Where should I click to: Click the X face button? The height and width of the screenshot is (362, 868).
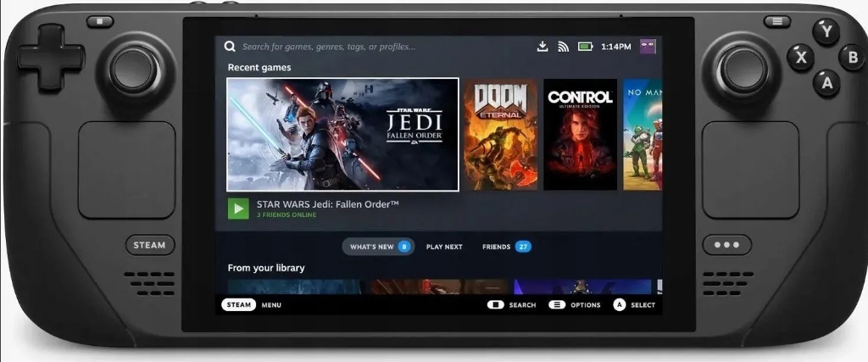coord(800,58)
